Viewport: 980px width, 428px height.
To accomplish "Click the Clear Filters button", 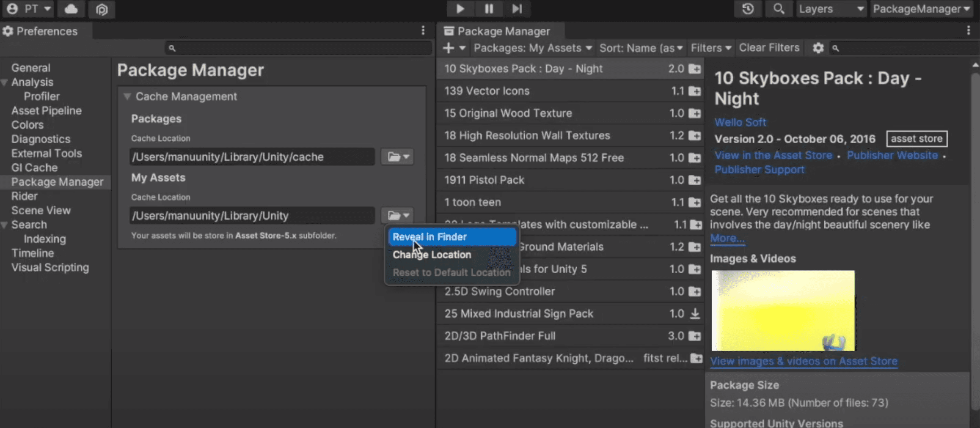I will (769, 47).
